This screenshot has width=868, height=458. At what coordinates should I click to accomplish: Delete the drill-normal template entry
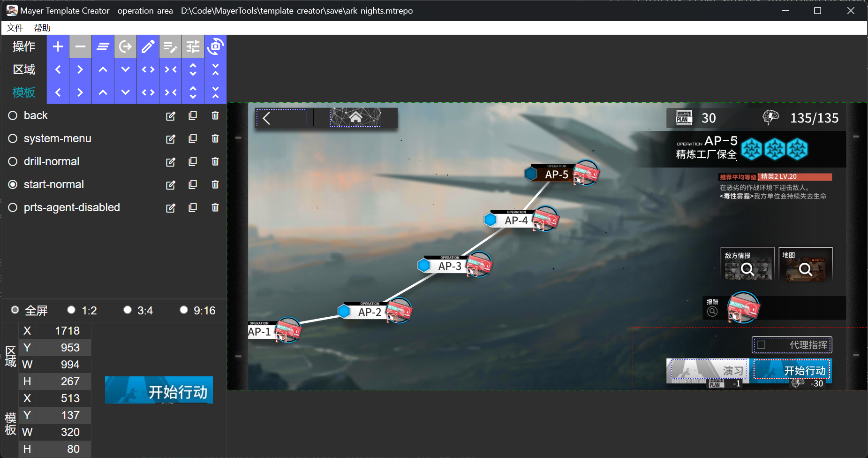[215, 161]
